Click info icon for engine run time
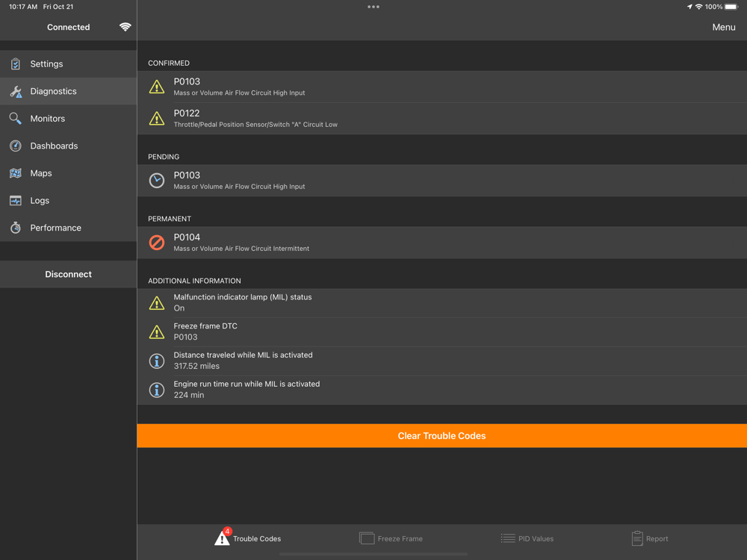The height and width of the screenshot is (560, 747). pyautogui.click(x=157, y=390)
